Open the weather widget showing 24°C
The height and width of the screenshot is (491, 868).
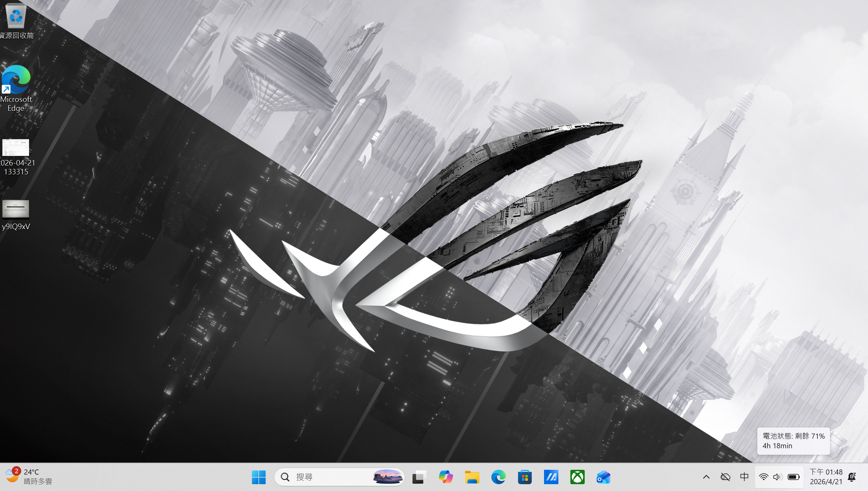tap(29, 477)
